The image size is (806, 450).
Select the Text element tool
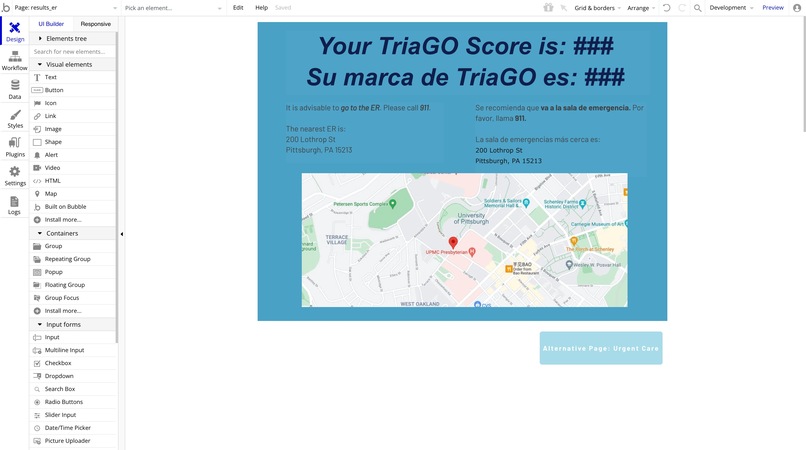(73, 77)
